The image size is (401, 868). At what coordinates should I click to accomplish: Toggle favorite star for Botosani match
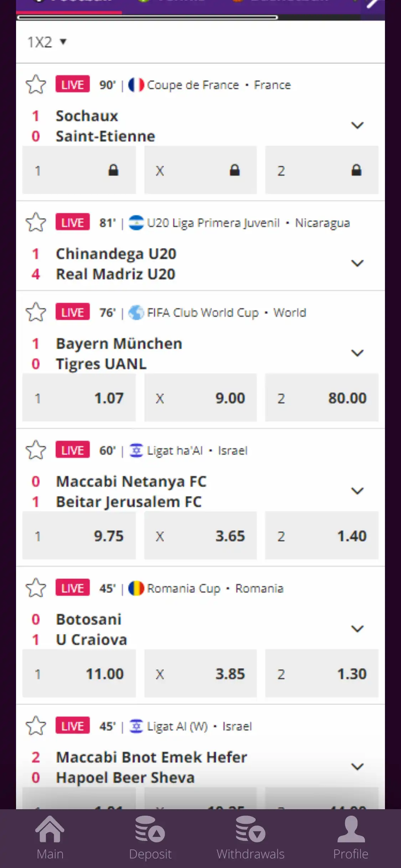36,588
